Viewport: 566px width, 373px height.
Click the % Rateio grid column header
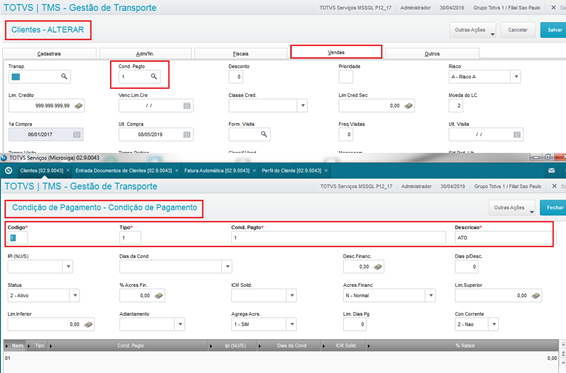tap(465, 346)
